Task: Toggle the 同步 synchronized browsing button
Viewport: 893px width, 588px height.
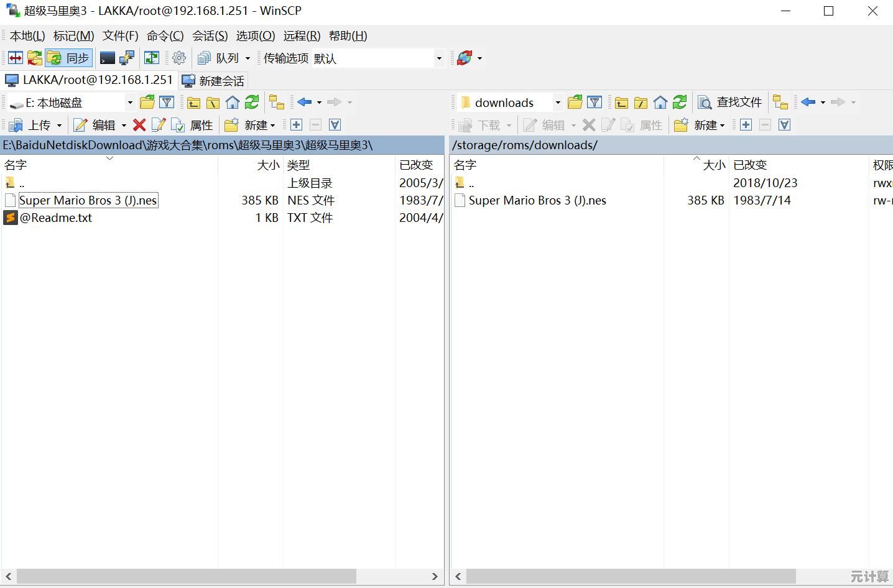Action: [69, 58]
